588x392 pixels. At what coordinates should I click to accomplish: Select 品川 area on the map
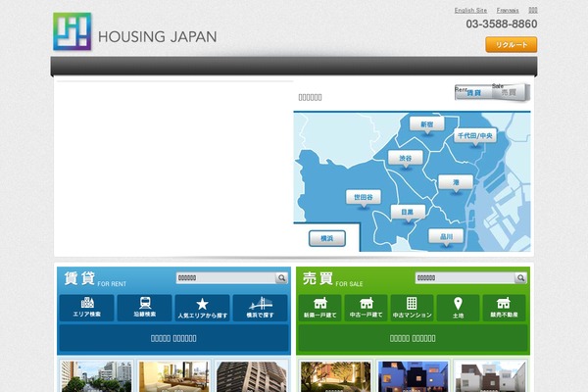446,237
